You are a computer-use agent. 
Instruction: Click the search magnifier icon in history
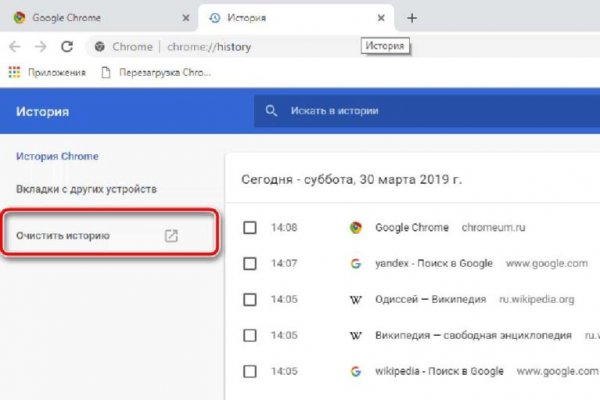click(x=270, y=111)
